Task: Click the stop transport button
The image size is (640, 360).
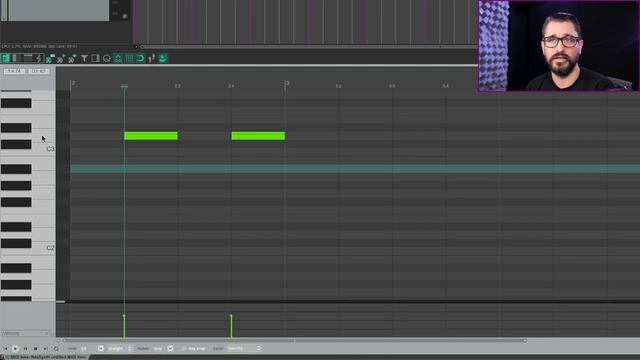Action: tap(36, 349)
